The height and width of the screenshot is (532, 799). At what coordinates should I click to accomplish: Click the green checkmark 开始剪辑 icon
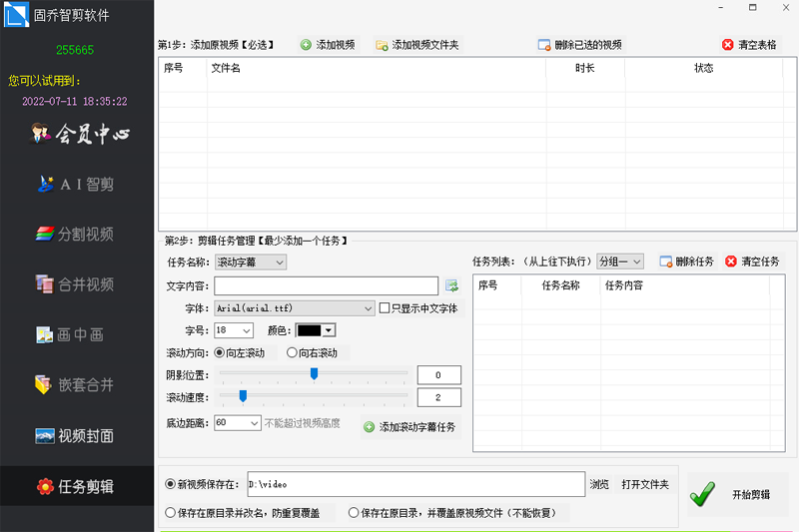[702, 494]
